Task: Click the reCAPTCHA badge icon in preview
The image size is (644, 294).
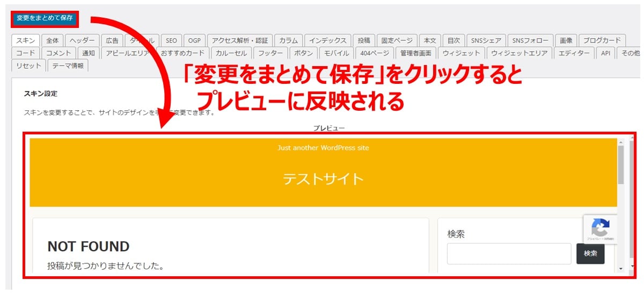Action: (x=600, y=228)
